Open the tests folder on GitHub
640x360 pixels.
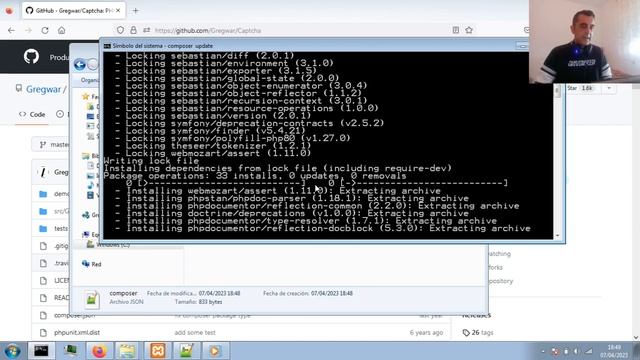tap(61, 229)
